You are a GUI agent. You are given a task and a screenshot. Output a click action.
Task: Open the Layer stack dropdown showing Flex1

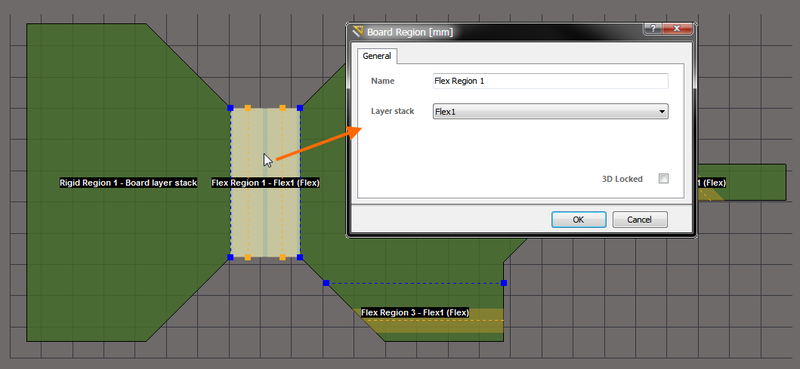(x=550, y=111)
